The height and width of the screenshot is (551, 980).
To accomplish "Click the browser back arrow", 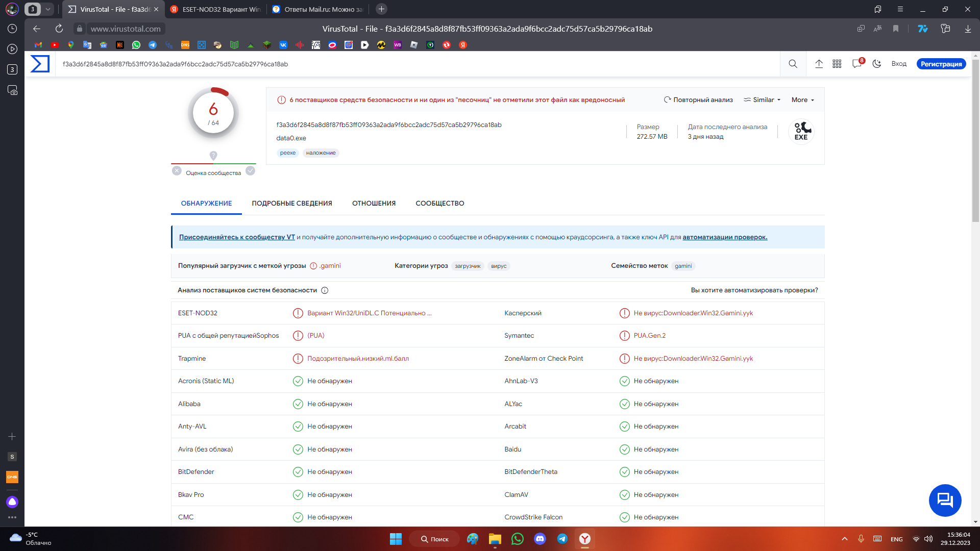I will pos(37,29).
